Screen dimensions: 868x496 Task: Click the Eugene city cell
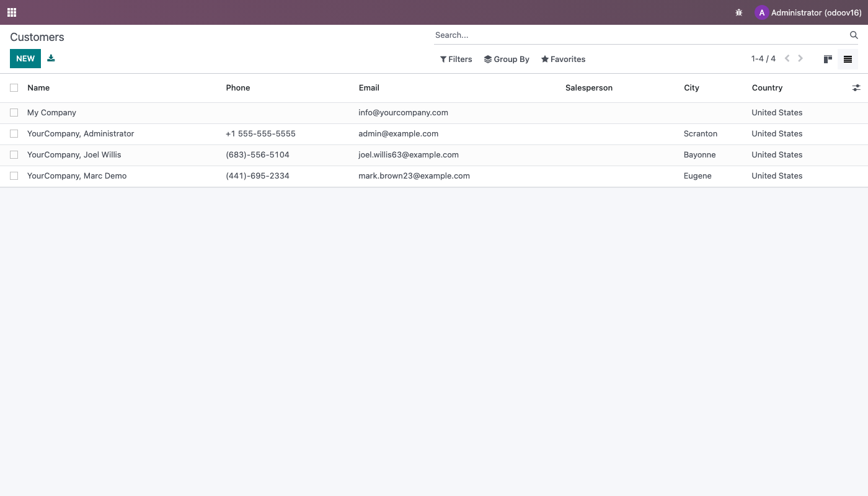point(697,176)
